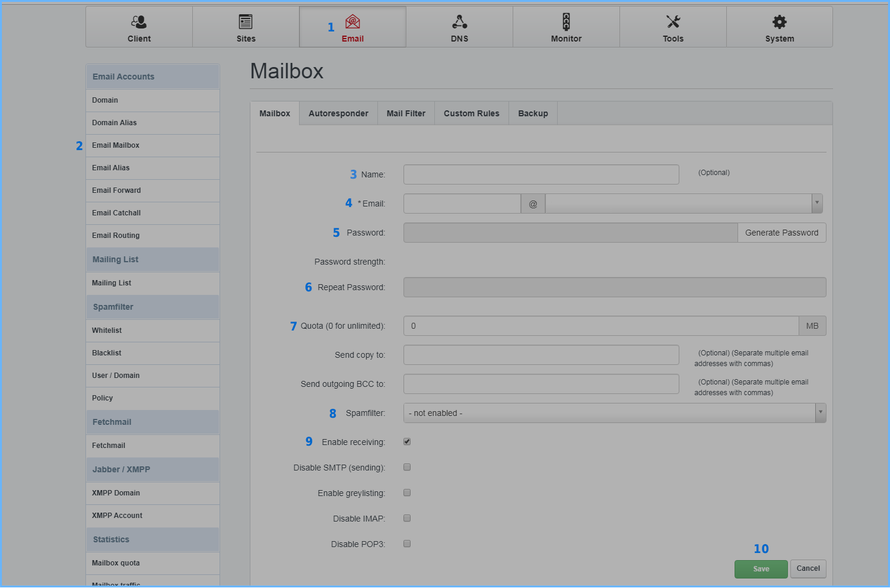Switch to the Autoresponder tab
The height and width of the screenshot is (588, 890).
(x=338, y=113)
